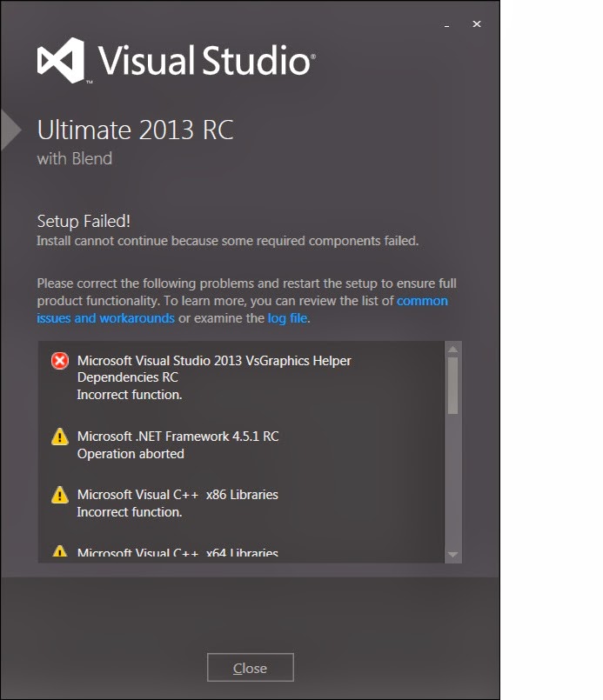Click the scroll up arrow of the error list
This screenshot has width=603, height=700.
452,350
